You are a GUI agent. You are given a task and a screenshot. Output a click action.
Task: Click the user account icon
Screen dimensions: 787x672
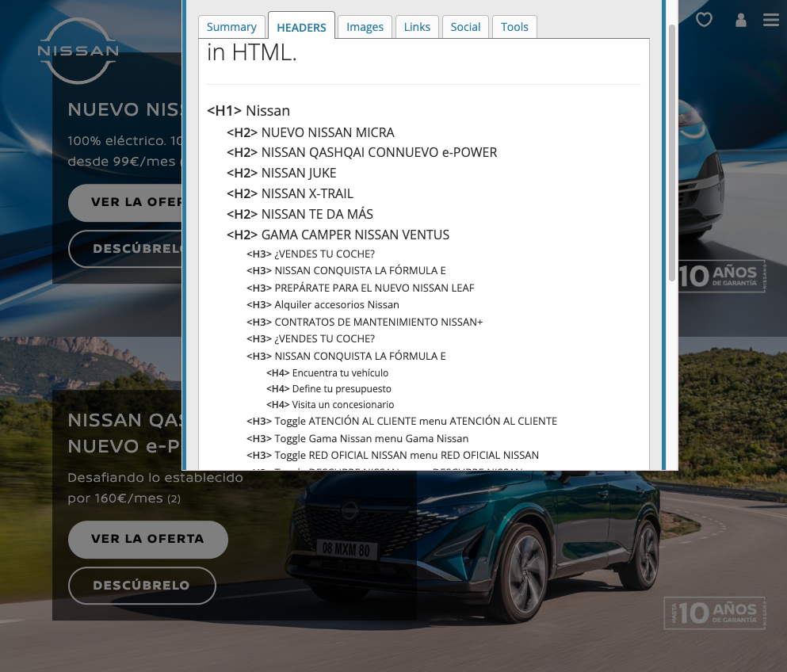click(x=741, y=20)
